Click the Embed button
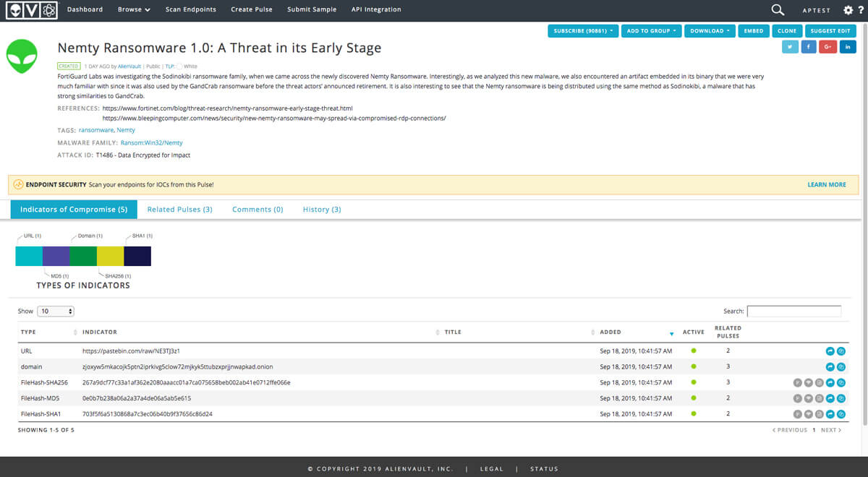The width and height of the screenshot is (868, 477). tap(754, 31)
